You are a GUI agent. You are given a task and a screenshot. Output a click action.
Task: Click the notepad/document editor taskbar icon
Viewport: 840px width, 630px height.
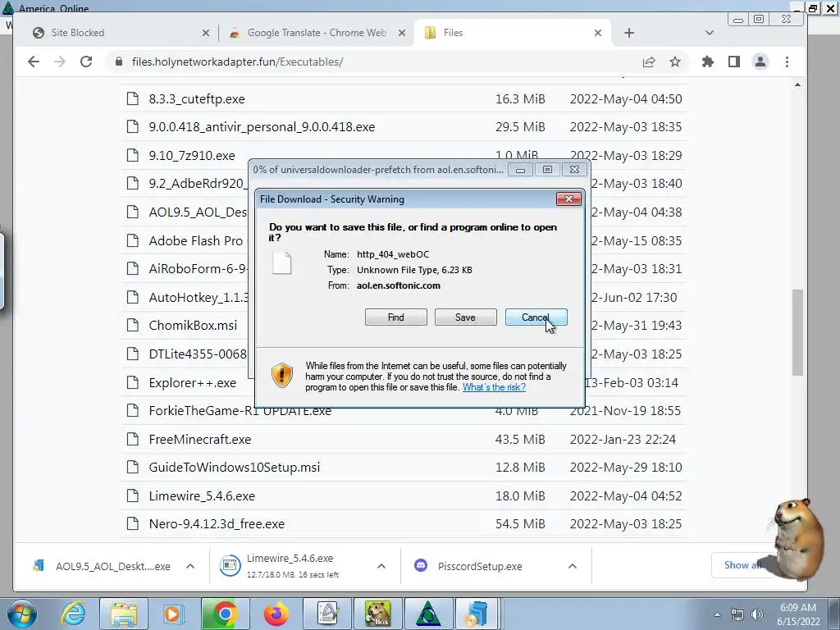click(327, 614)
